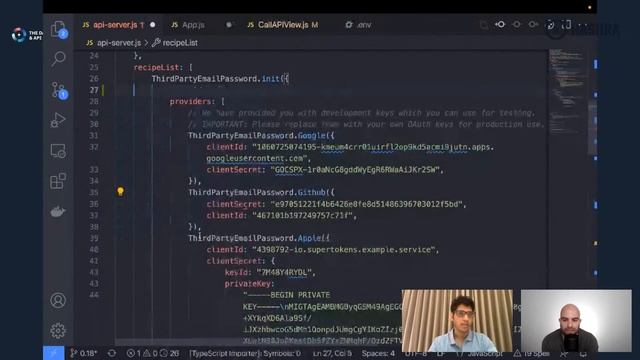Click the privateKey property on line 43
640x360 pixels.
click(x=247, y=284)
